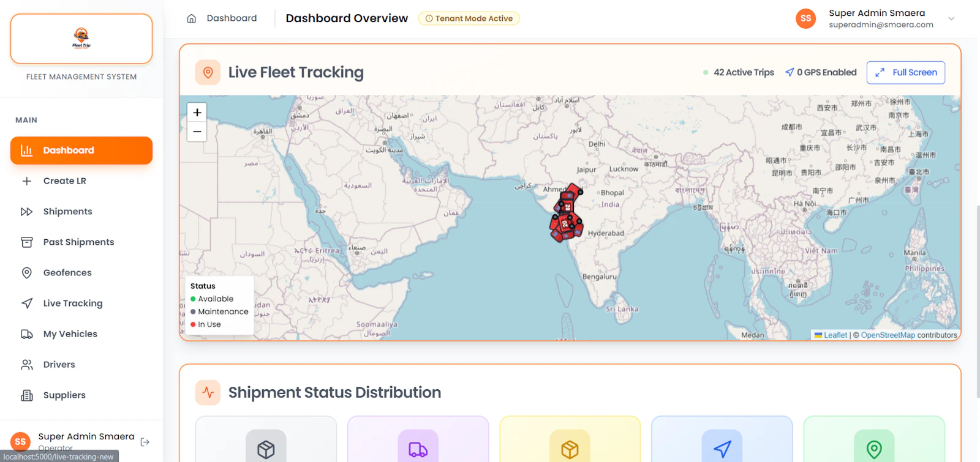Open Create LR page

click(x=81, y=181)
